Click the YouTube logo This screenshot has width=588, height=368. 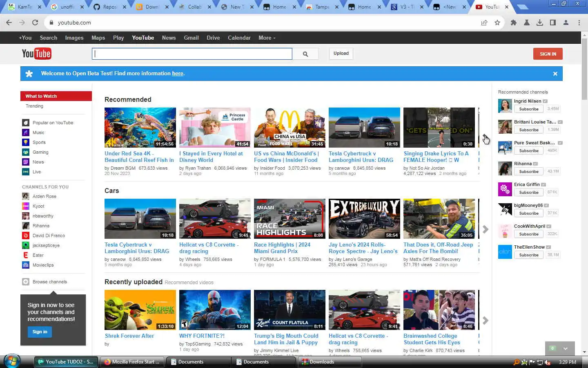coord(36,54)
